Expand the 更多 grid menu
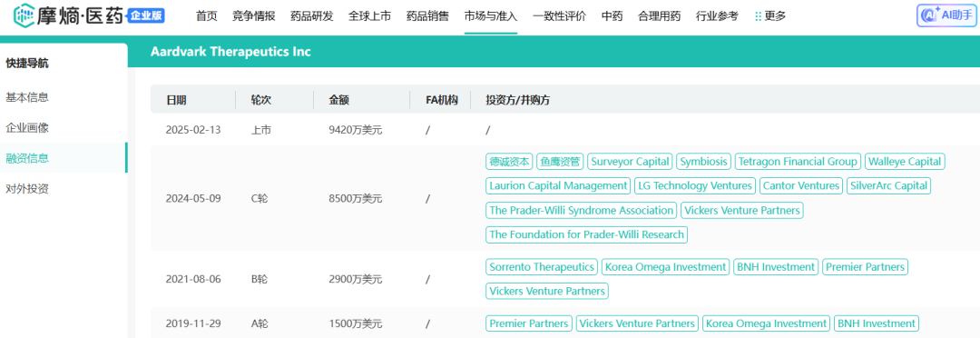This screenshot has height=338, width=980. 770,16
